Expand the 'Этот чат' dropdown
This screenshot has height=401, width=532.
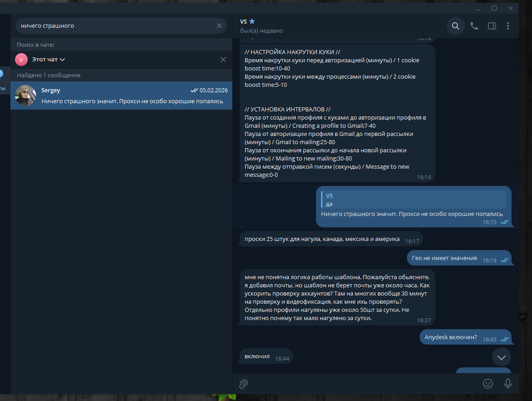coord(49,60)
